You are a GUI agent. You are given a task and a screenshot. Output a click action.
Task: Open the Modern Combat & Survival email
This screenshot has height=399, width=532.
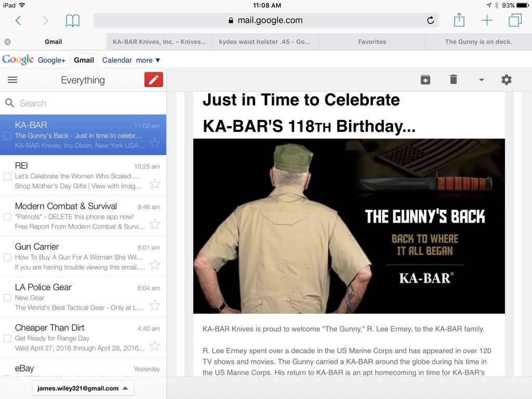coord(83,216)
